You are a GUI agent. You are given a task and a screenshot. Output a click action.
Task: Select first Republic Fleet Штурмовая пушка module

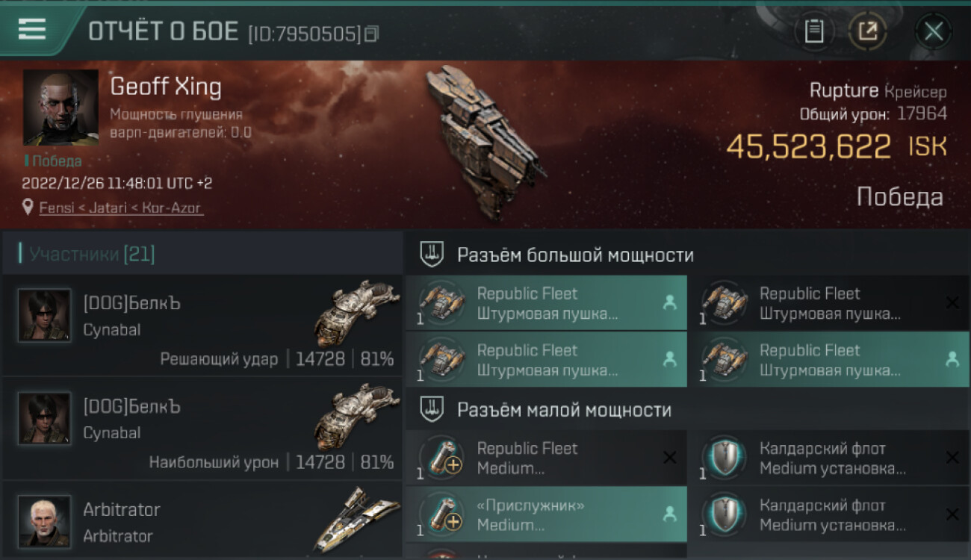coord(546,303)
